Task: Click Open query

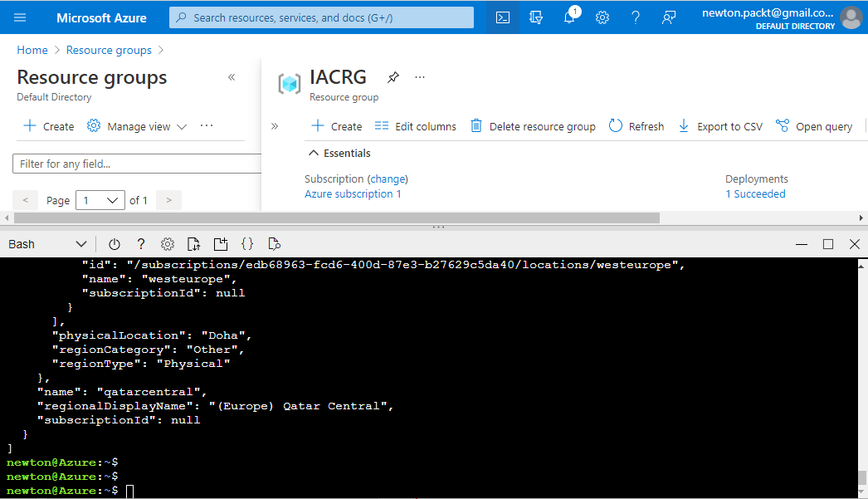Action: [814, 126]
